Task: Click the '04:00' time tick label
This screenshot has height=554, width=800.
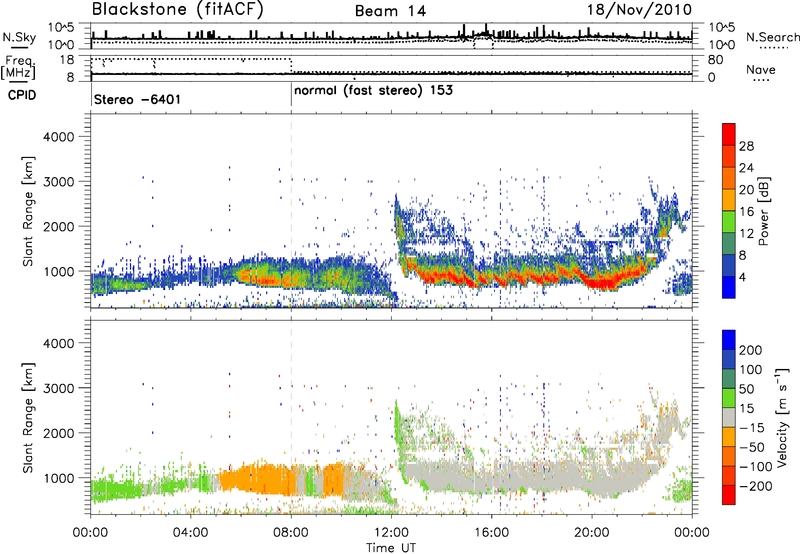Action: tap(191, 533)
